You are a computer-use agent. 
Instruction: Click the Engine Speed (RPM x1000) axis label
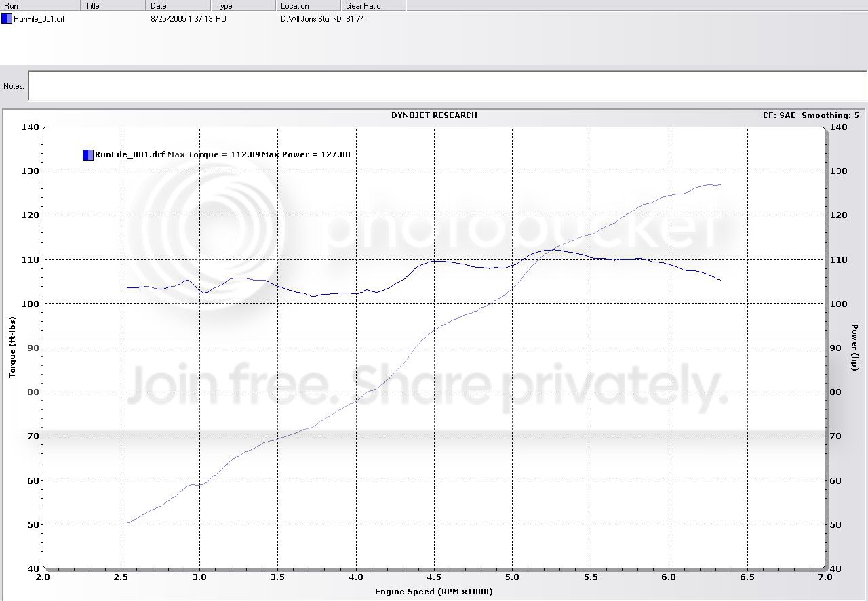(x=434, y=592)
